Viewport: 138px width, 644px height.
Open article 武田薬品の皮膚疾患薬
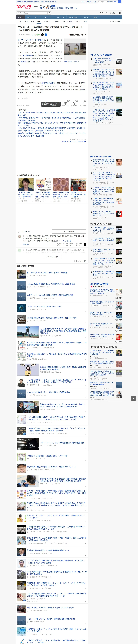[51, 317]
